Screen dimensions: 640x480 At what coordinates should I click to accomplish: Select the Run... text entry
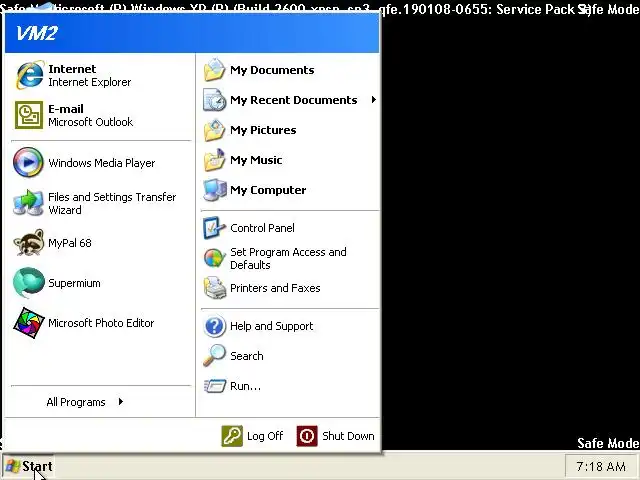coord(245,386)
